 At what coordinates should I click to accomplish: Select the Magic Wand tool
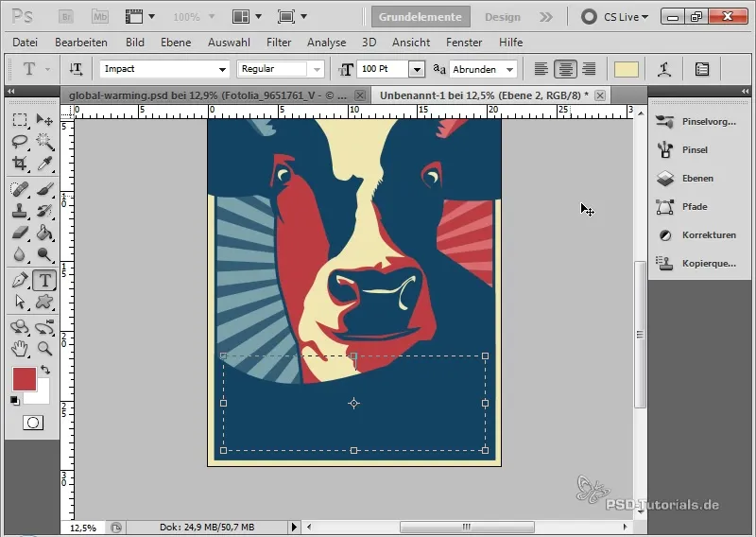pos(44,142)
